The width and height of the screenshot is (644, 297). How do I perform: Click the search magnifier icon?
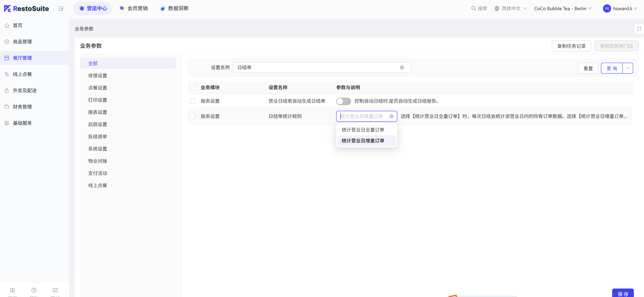point(474,8)
